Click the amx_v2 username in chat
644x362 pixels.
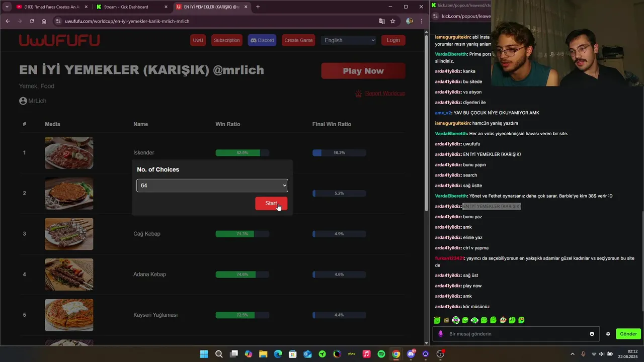pyautogui.click(x=443, y=113)
